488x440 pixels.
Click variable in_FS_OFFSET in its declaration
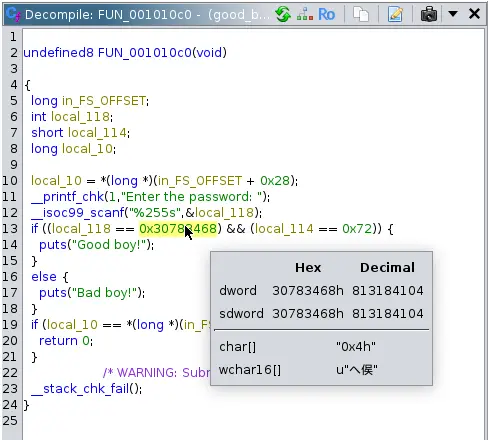click(104, 101)
